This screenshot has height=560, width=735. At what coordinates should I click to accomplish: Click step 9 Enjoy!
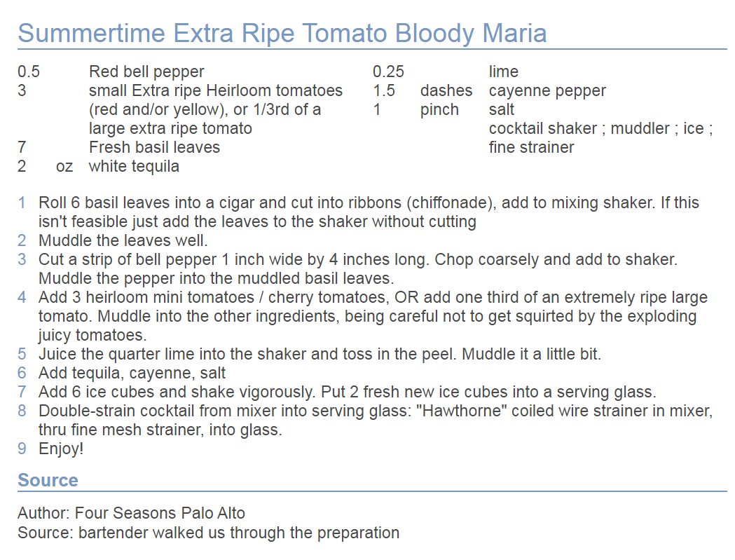pyautogui.click(x=61, y=449)
